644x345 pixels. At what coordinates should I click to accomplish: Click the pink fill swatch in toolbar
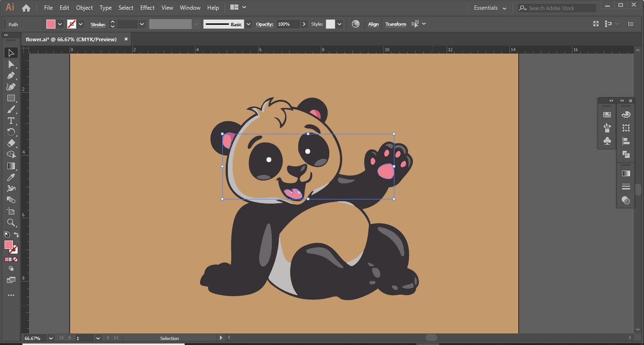point(9,245)
